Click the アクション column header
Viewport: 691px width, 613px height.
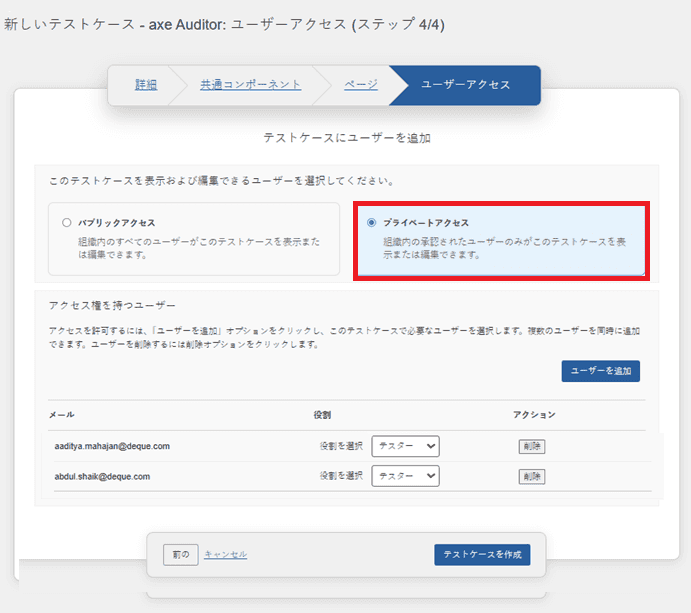[x=533, y=414]
